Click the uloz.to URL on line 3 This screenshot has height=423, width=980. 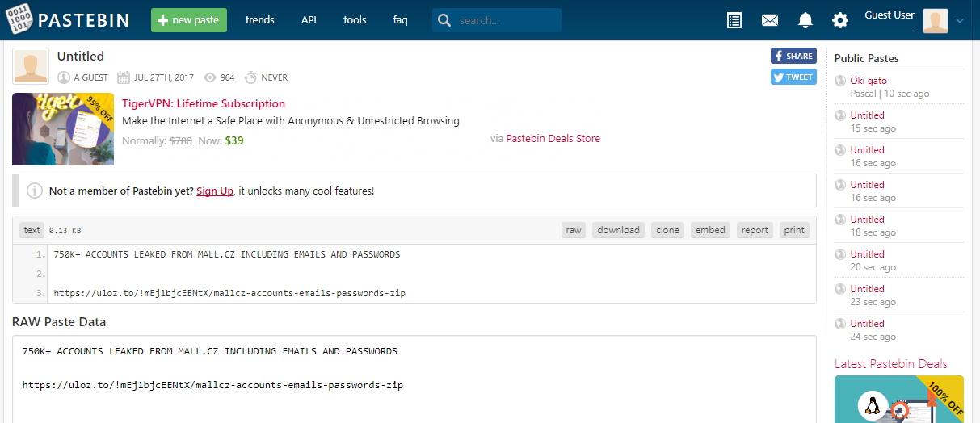coord(229,293)
